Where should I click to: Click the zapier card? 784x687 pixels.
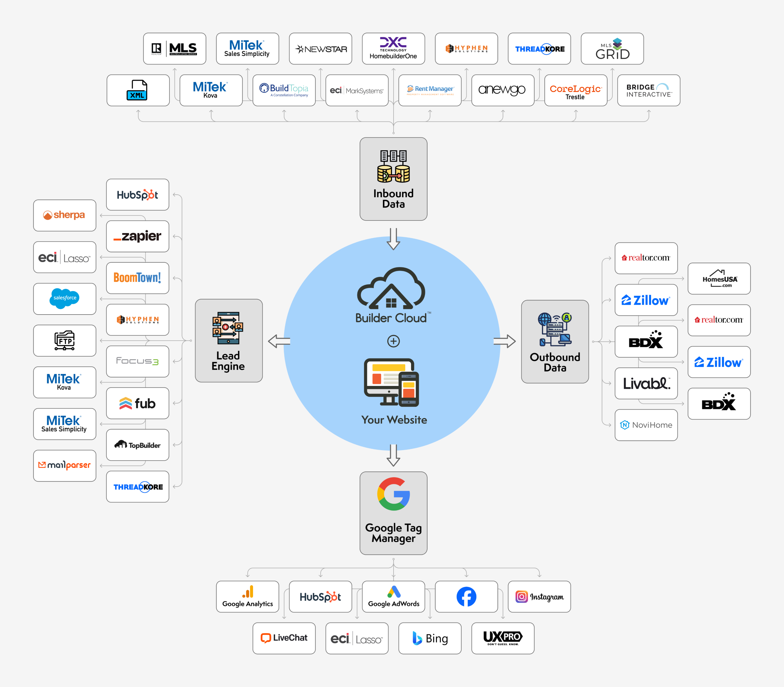pyautogui.click(x=138, y=236)
